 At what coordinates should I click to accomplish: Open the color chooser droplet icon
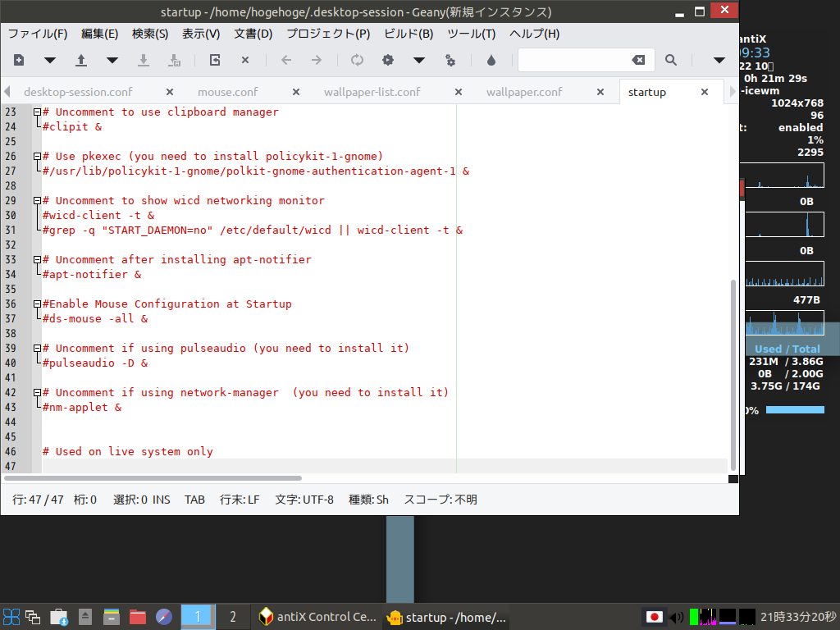(x=491, y=60)
